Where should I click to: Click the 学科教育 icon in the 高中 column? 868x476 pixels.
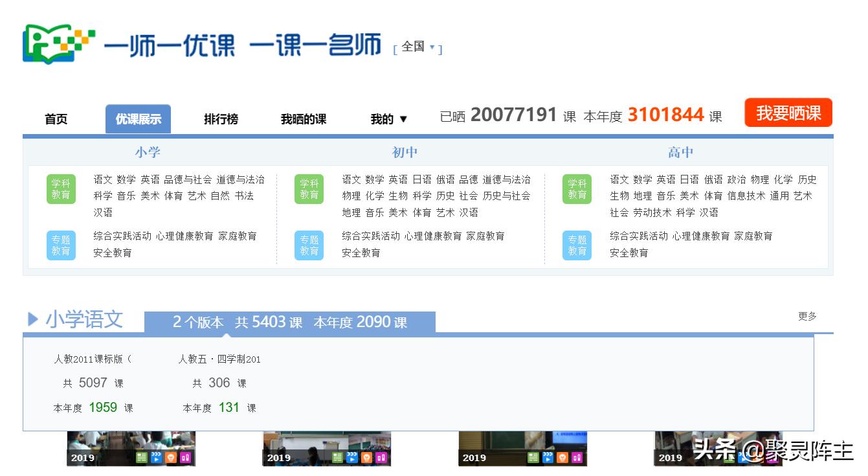577,188
